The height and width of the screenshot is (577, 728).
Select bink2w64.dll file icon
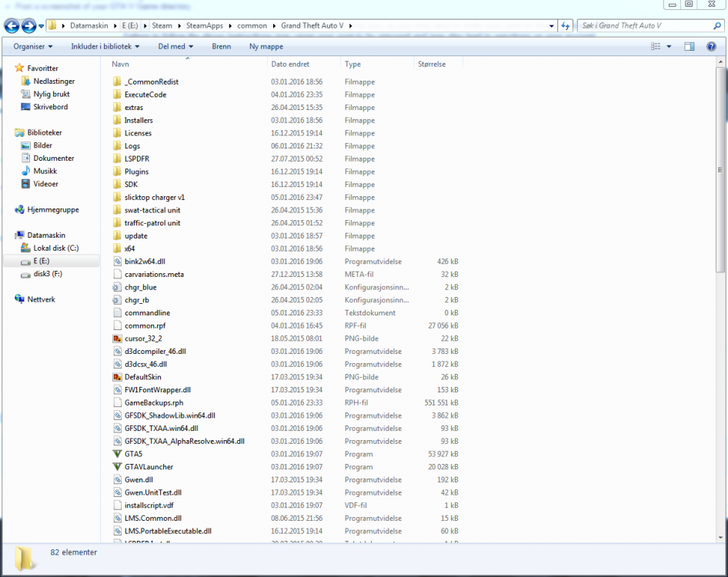coord(118,262)
